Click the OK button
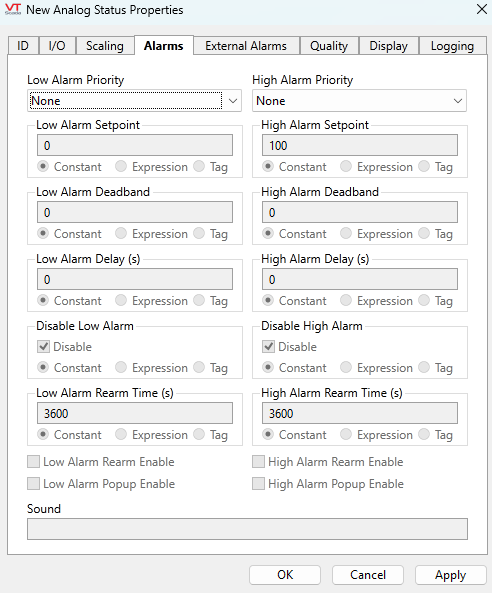492x593 pixels. (x=285, y=575)
